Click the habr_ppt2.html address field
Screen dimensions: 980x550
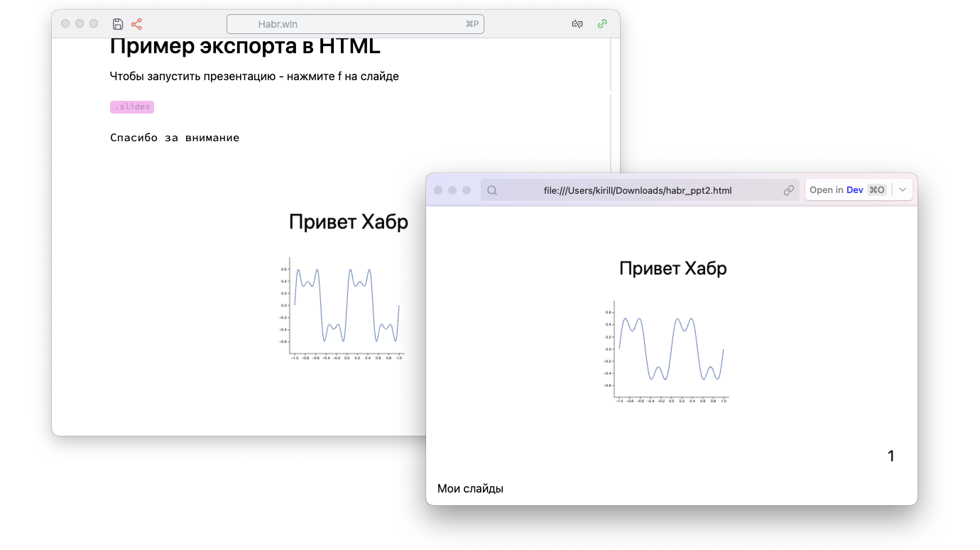[639, 190]
